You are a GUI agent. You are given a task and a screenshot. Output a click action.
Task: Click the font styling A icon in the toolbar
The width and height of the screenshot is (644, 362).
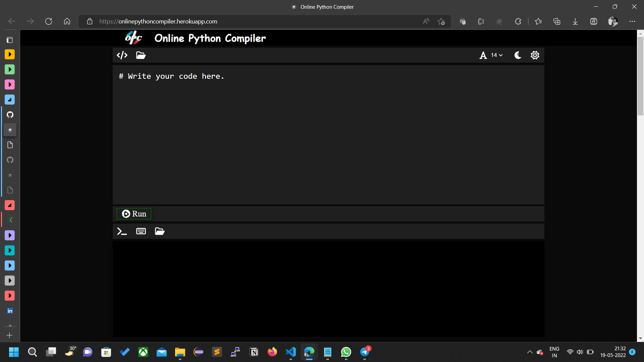pyautogui.click(x=483, y=55)
